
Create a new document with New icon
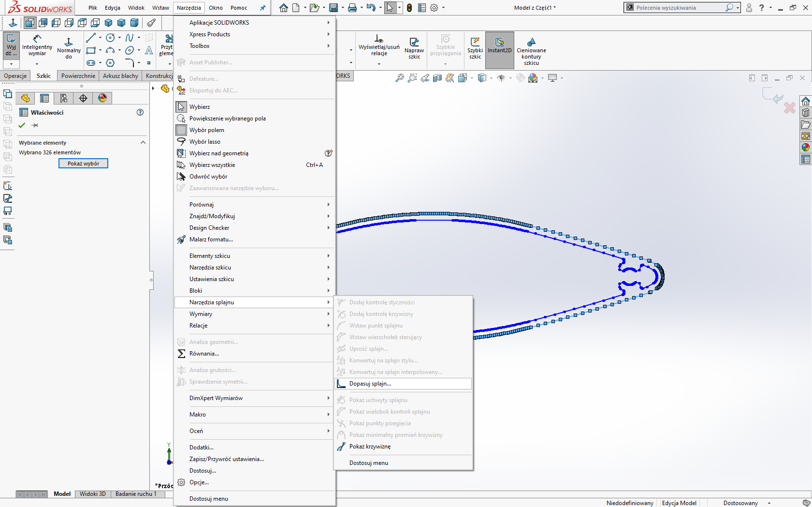296,8
